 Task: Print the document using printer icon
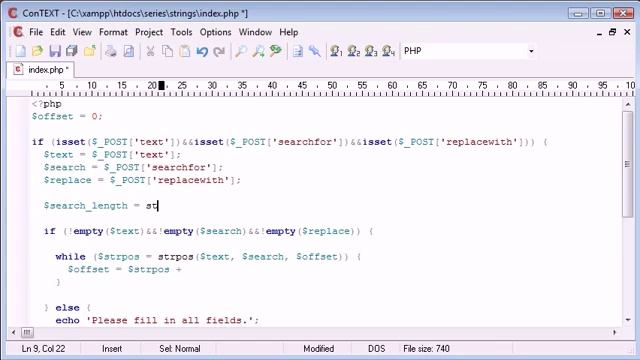pos(111,51)
